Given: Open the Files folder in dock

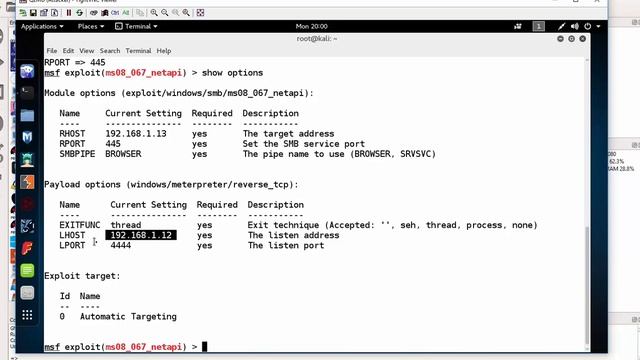Looking at the screenshot, I should pos(27,116).
